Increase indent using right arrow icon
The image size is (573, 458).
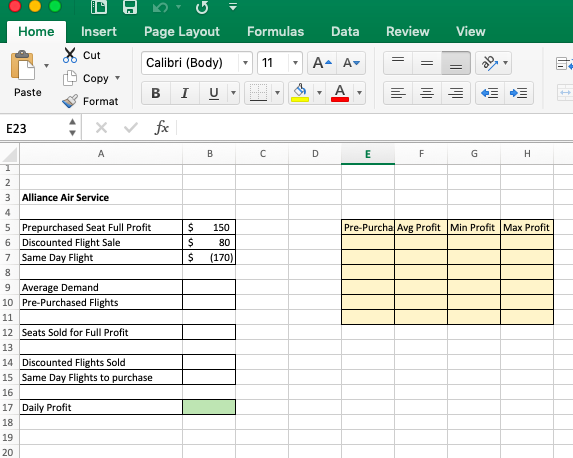click(x=519, y=93)
